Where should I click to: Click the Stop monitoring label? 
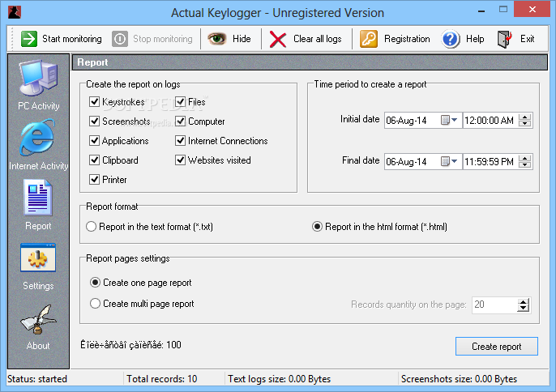[x=163, y=39]
